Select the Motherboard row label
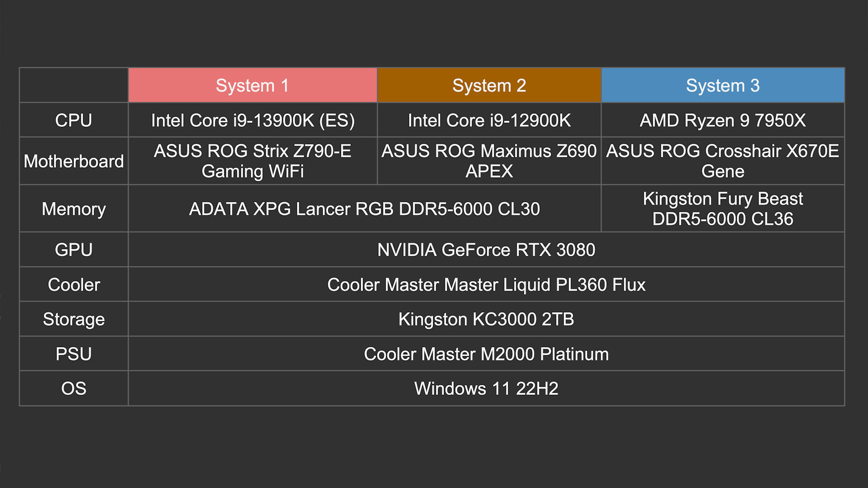Viewport: 868px width, 488px height. [74, 161]
